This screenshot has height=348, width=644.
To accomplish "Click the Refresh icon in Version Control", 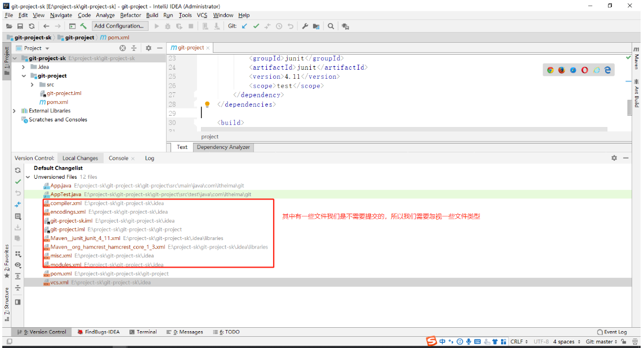I will coord(17,170).
